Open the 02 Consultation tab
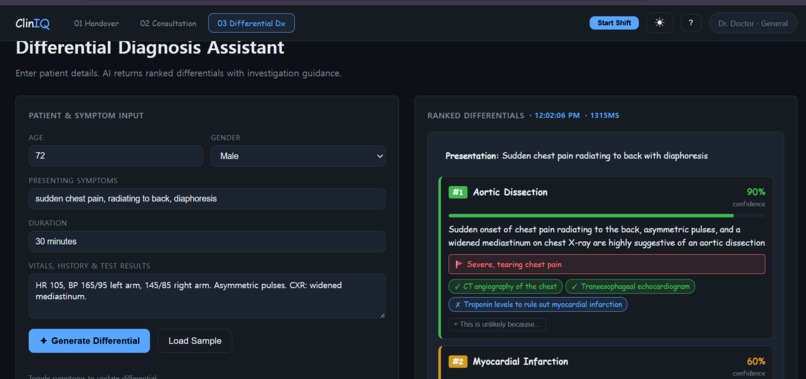Image resolution: width=806 pixels, height=379 pixels. pyautogui.click(x=168, y=23)
